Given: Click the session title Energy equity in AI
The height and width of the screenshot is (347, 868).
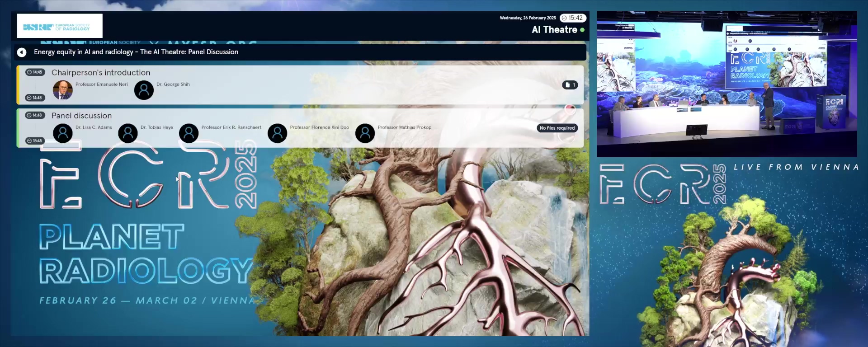Looking at the screenshot, I should point(136,52).
